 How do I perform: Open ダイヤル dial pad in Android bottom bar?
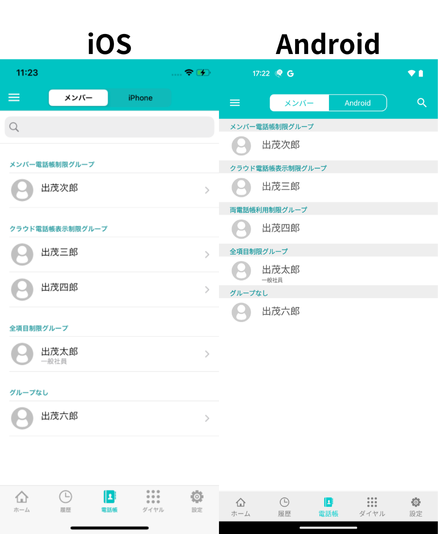pyautogui.click(x=372, y=507)
